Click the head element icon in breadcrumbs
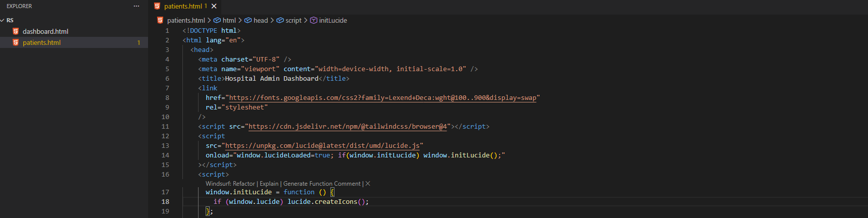This screenshot has width=868, height=218. (x=248, y=21)
